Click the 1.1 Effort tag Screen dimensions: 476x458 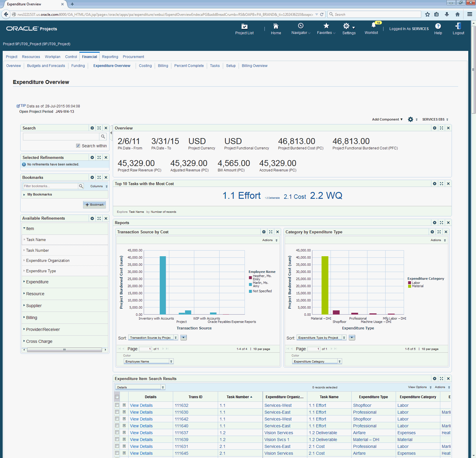pyautogui.click(x=242, y=196)
